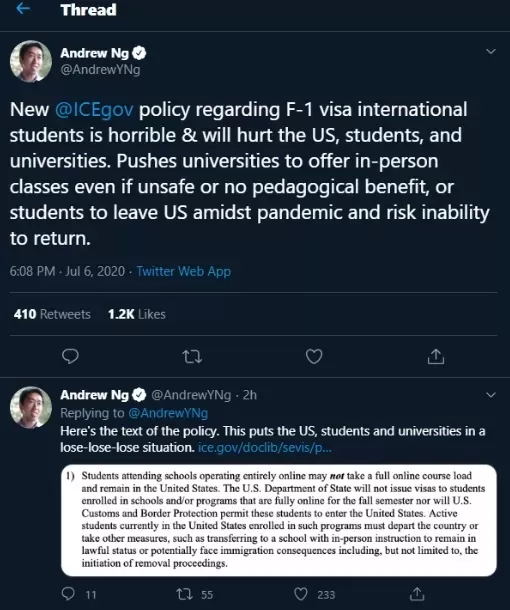The image size is (510, 610).
Task: Retweet the main ICE policy tweet
Action: 192,356
